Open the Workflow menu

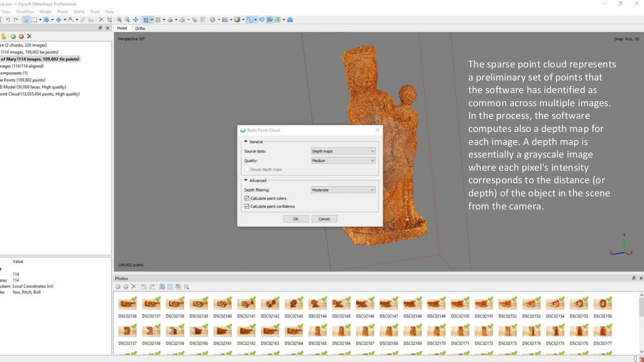pyautogui.click(x=25, y=12)
